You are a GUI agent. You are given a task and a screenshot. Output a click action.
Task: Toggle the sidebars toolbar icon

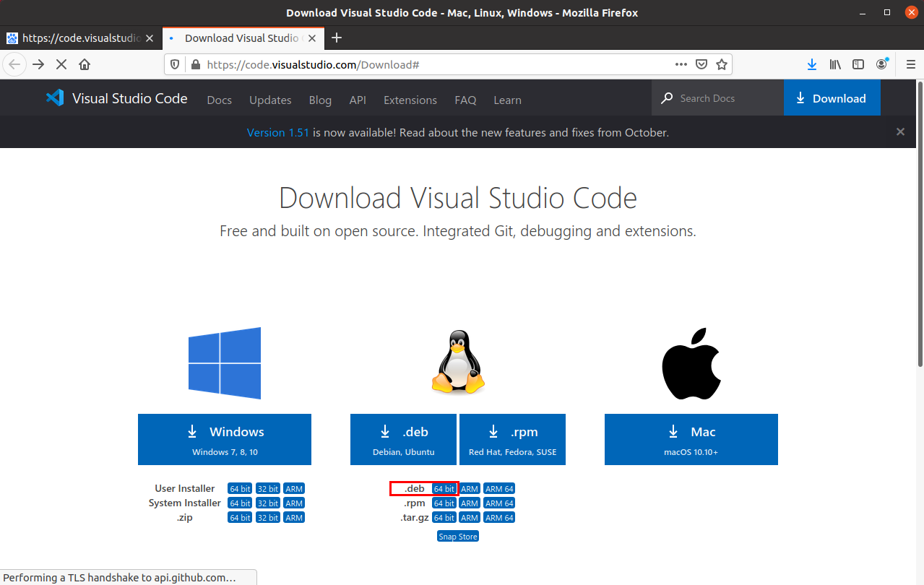point(858,64)
